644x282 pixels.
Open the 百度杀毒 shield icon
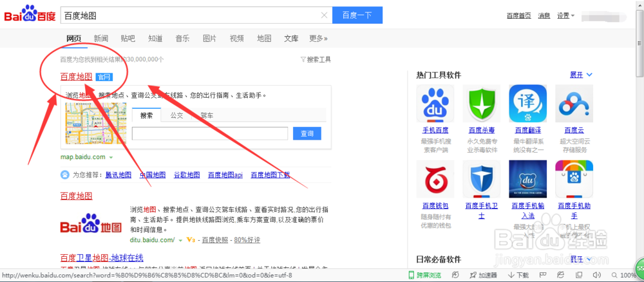click(481, 104)
